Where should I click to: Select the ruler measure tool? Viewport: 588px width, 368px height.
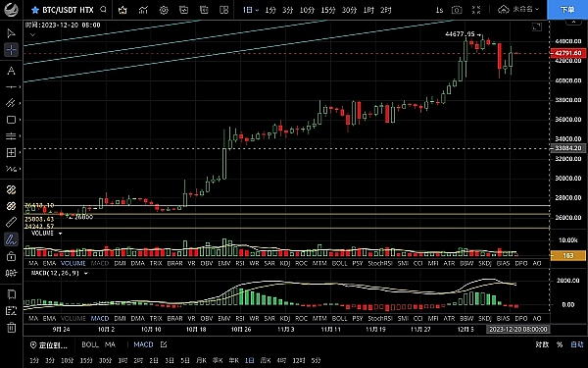click(11, 223)
